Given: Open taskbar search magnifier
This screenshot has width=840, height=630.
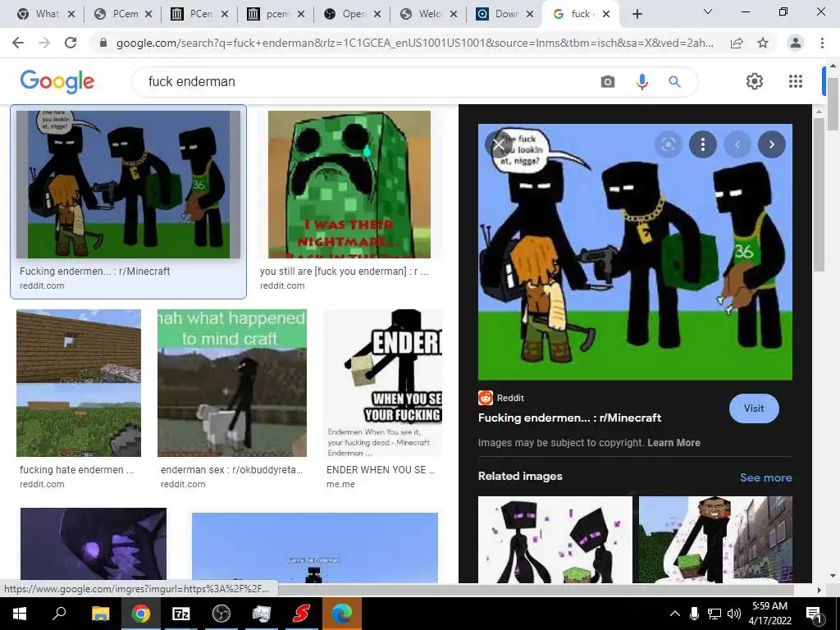Looking at the screenshot, I should (59, 614).
